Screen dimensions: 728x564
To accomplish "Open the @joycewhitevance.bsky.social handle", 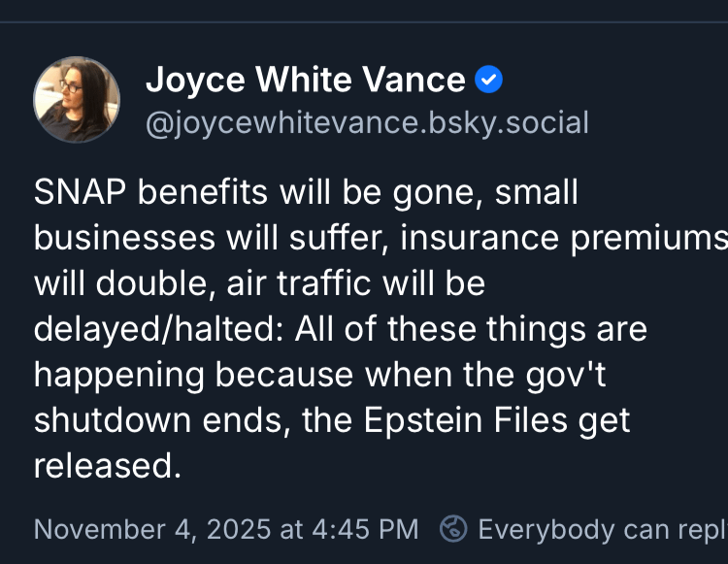I will coord(366,123).
